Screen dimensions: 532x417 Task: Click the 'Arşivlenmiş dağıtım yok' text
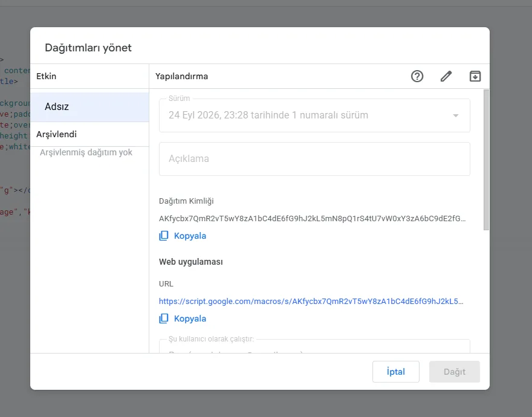(86, 152)
